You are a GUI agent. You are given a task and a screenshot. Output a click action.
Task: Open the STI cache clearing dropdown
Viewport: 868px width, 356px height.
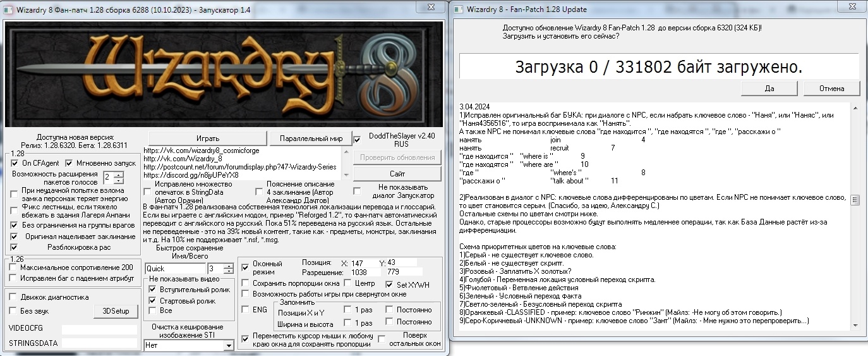click(229, 346)
